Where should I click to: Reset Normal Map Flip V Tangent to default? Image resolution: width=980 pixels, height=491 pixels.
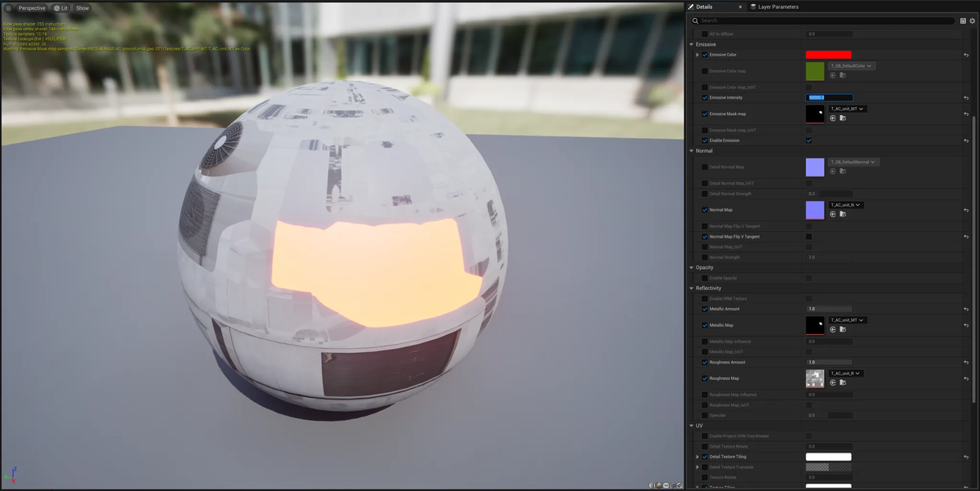click(966, 236)
